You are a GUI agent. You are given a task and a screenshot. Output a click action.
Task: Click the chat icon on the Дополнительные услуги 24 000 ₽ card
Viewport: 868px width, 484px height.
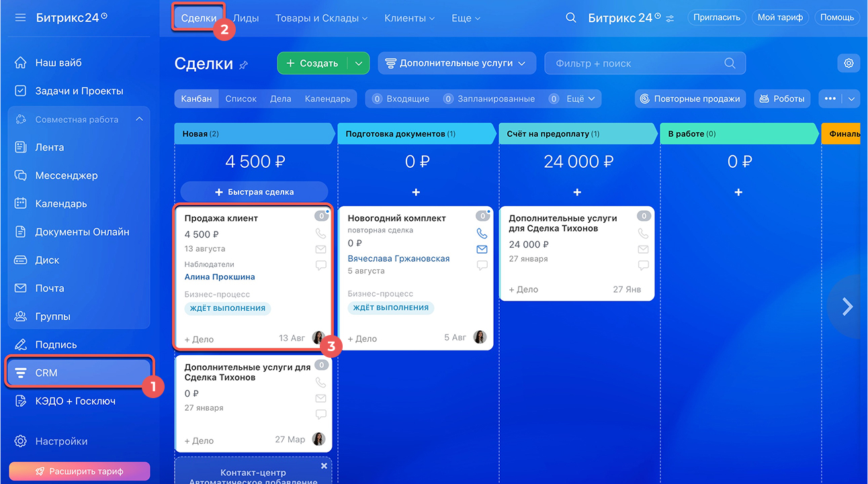coord(643,265)
